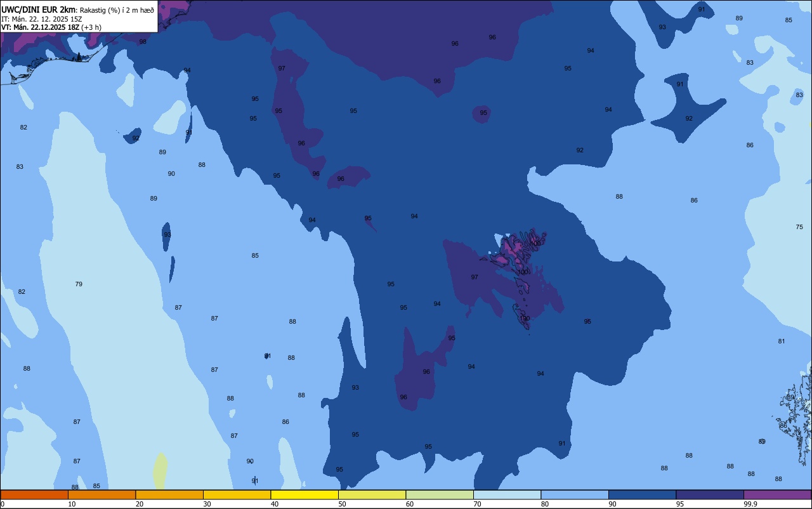Click the humidity value 81 on the map
The height and width of the screenshot is (509, 812).
tap(782, 341)
